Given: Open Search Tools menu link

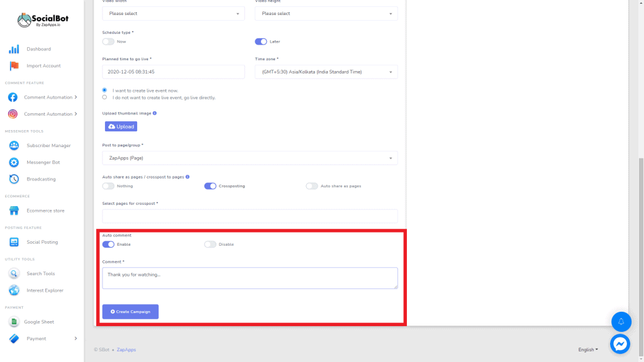Looking at the screenshot, I should point(41,274).
